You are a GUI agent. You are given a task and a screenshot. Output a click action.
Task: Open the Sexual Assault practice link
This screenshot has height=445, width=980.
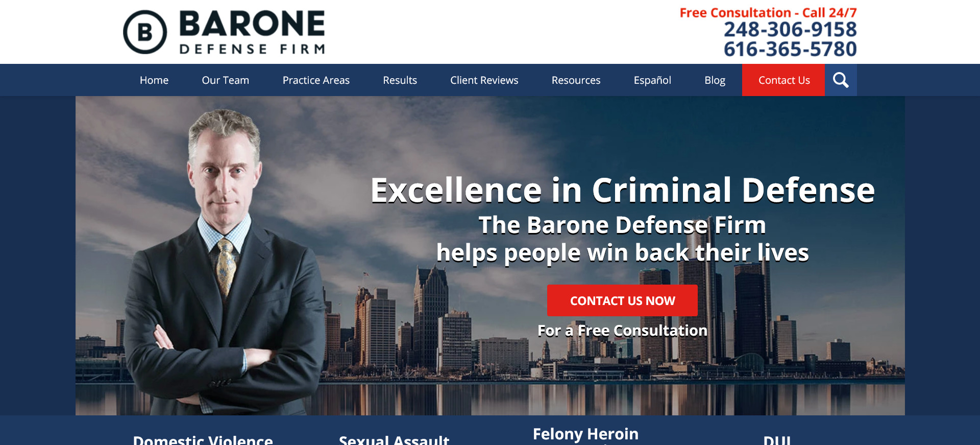pyautogui.click(x=394, y=439)
